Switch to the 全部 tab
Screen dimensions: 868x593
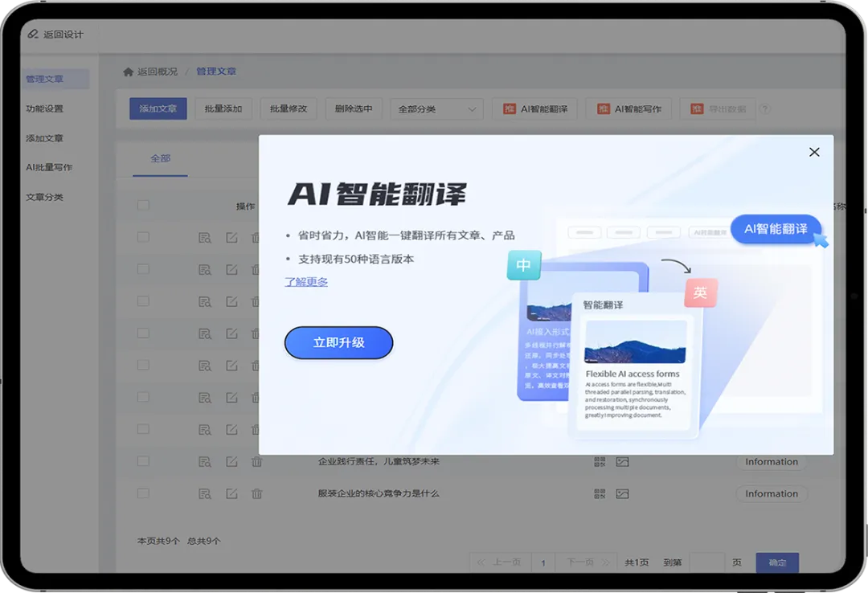161,159
